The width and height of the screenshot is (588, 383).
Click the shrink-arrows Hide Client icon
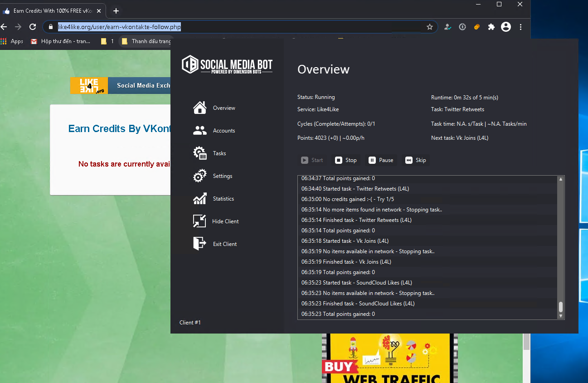(199, 221)
